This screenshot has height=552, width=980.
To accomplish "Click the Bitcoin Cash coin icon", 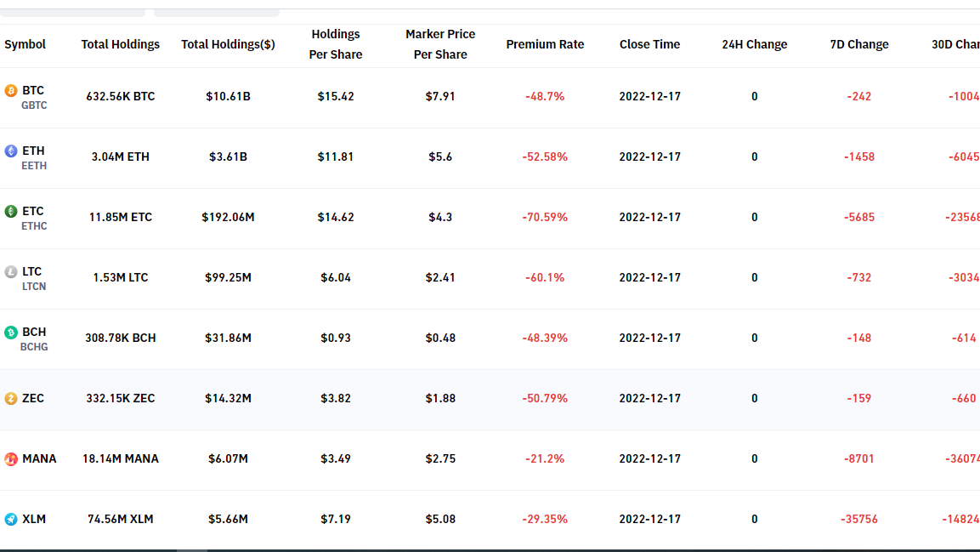I will click(11, 333).
